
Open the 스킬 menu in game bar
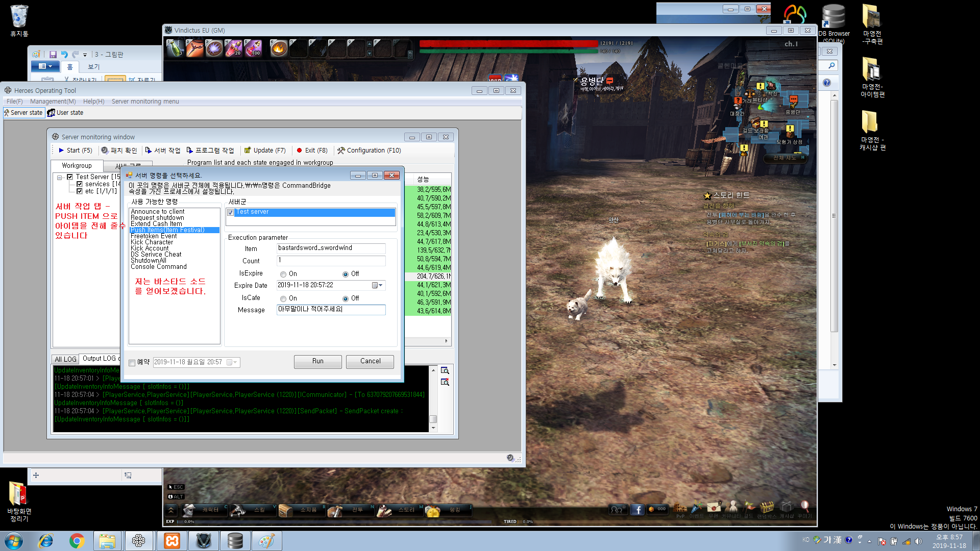point(252,510)
